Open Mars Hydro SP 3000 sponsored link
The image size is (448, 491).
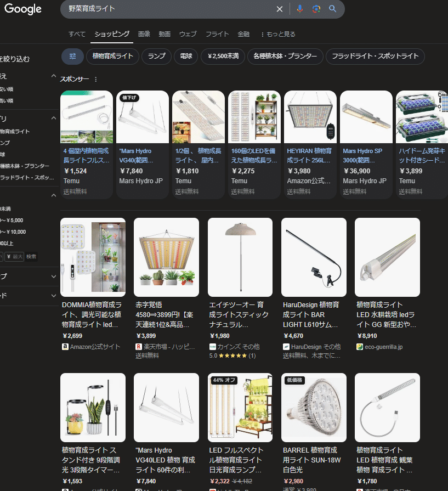click(363, 155)
